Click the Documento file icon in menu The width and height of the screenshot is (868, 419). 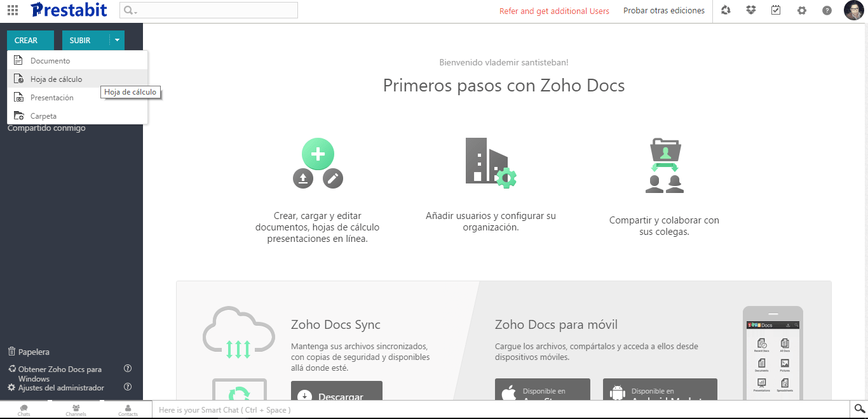[19, 60]
